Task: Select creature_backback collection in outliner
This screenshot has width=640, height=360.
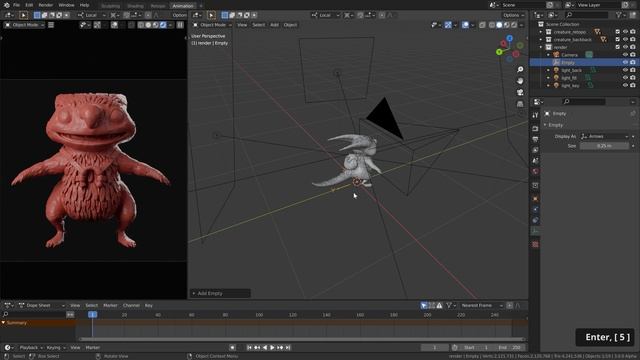Action: tap(572, 40)
